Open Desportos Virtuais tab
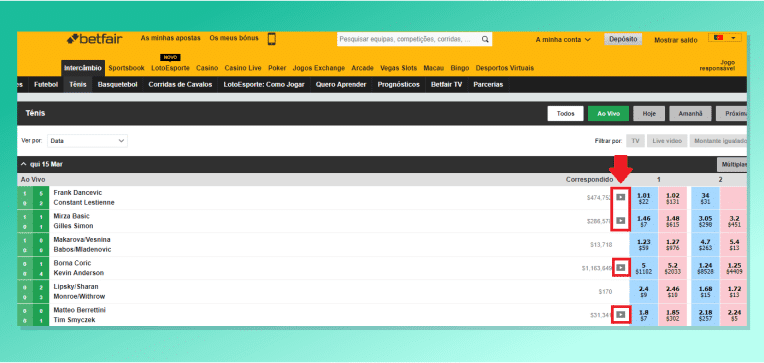Viewport: 764px width, 363px height. tap(504, 68)
